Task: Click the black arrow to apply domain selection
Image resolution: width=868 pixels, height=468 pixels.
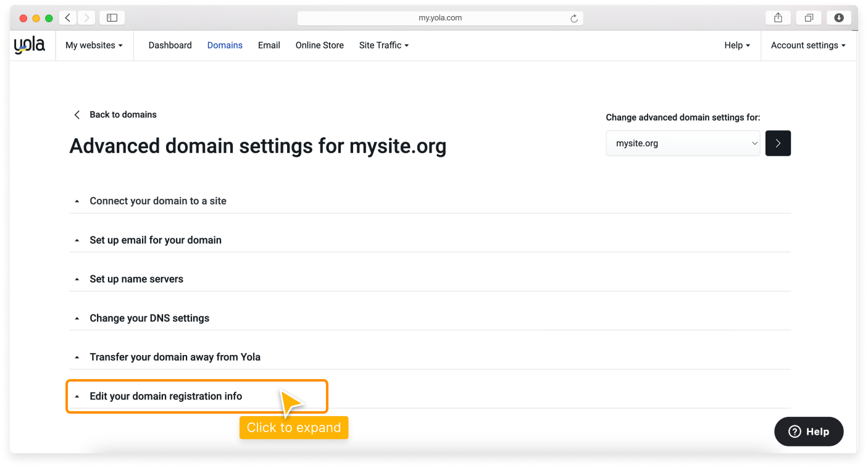Action: (x=777, y=143)
